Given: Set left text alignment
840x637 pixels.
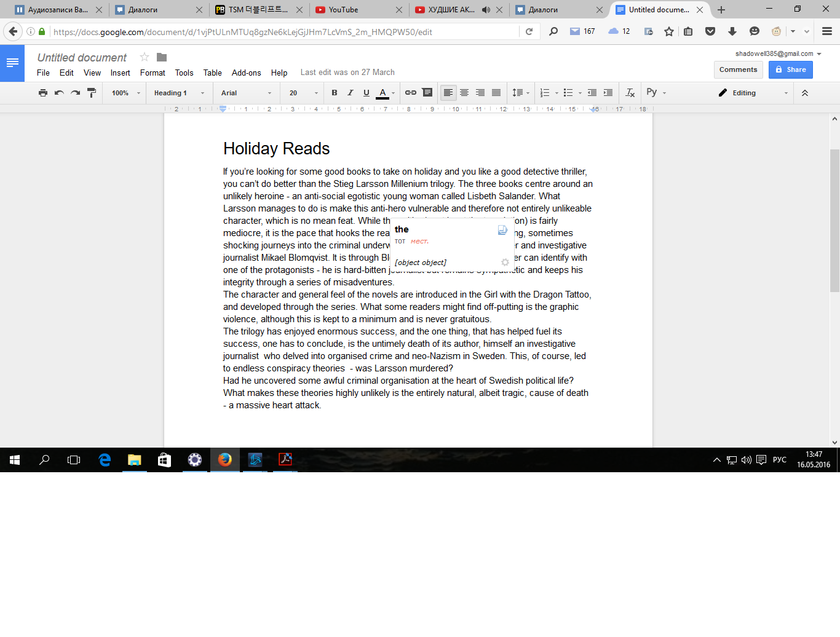Looking at the screenshot, I should (x=448, y=93).
